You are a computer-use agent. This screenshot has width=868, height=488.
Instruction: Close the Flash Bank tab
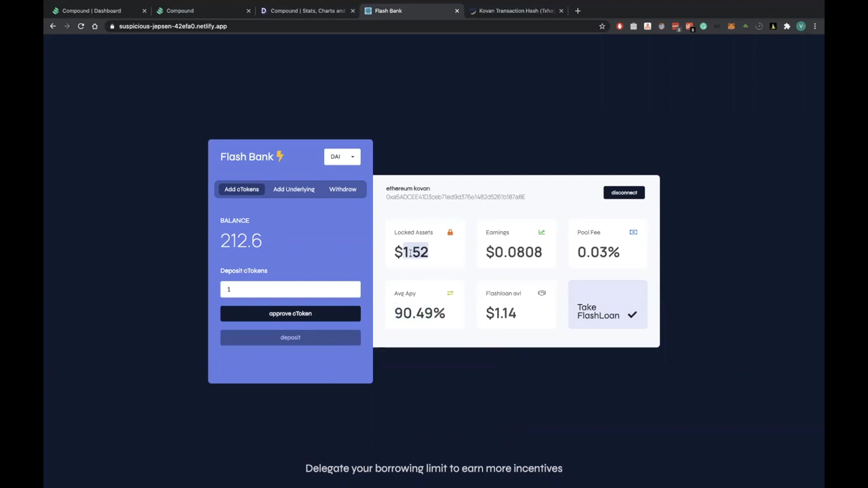click(457, 11)
